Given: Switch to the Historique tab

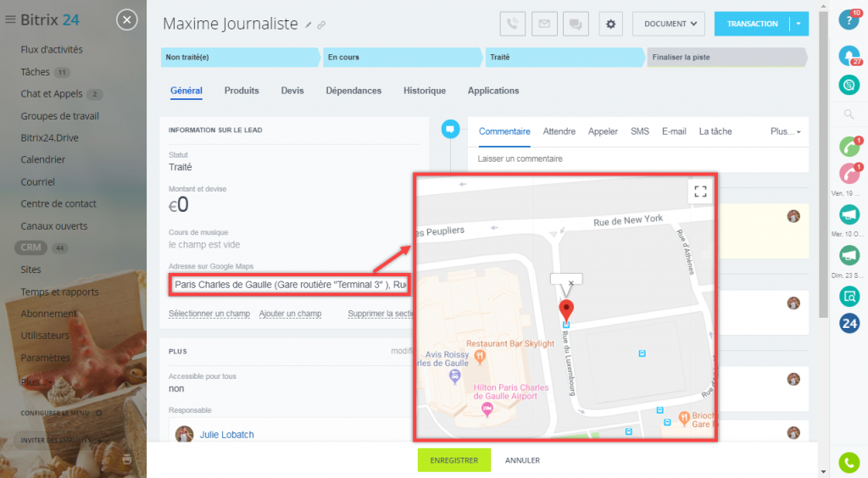Looking at the screenshot, I should click(425, 91).
